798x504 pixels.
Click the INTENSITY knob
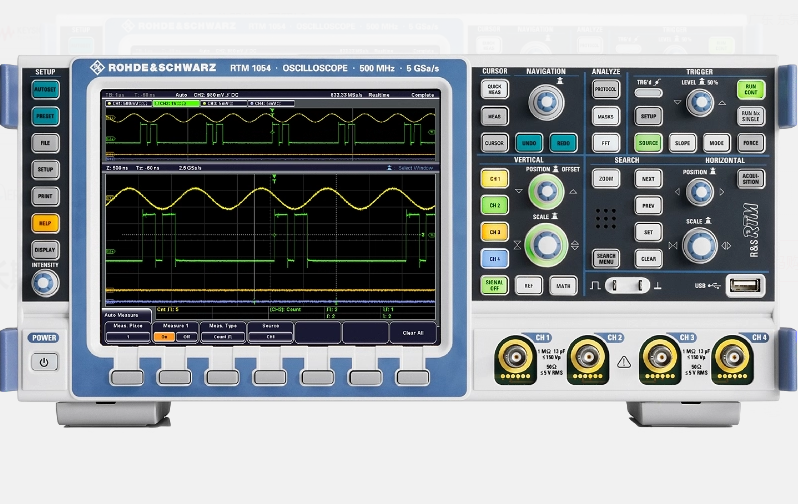(x=45, y=283)
